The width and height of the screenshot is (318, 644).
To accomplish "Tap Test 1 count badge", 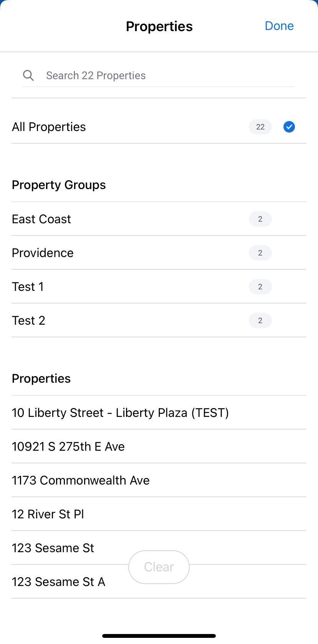I will coord(260,287).
